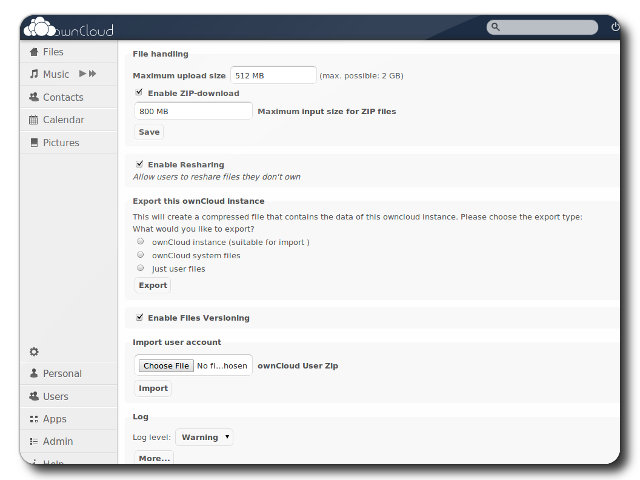The image size is (640, 480).
Task: Choose the just user files radio button
Action: (x=140, y=268)
